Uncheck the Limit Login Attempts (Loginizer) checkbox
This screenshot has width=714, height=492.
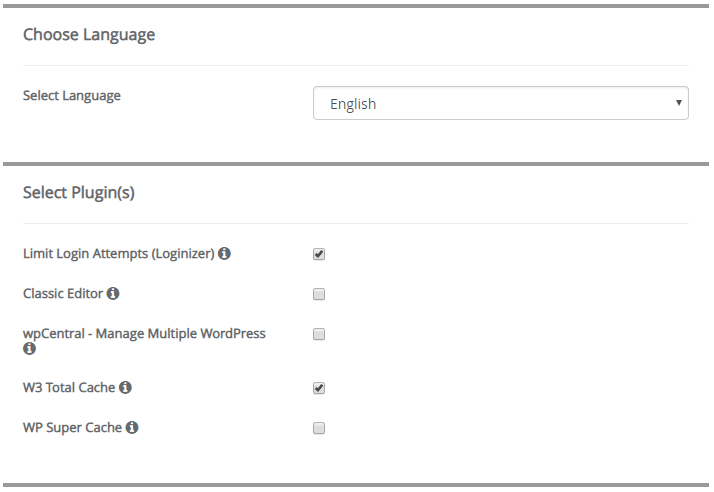(319, 254)
